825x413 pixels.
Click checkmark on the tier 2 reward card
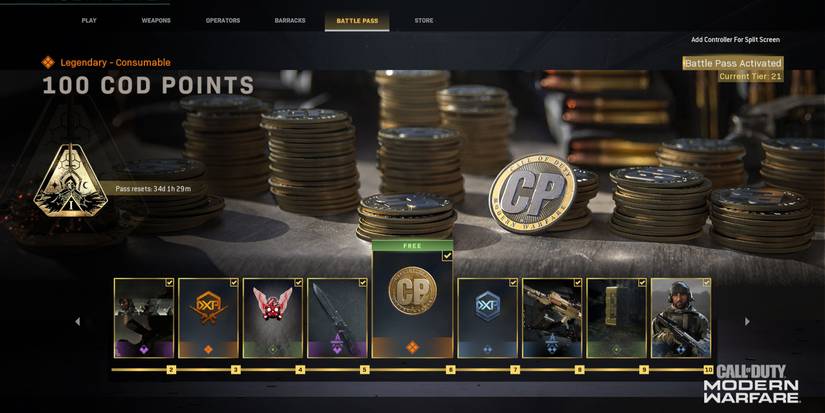point(169,283)
